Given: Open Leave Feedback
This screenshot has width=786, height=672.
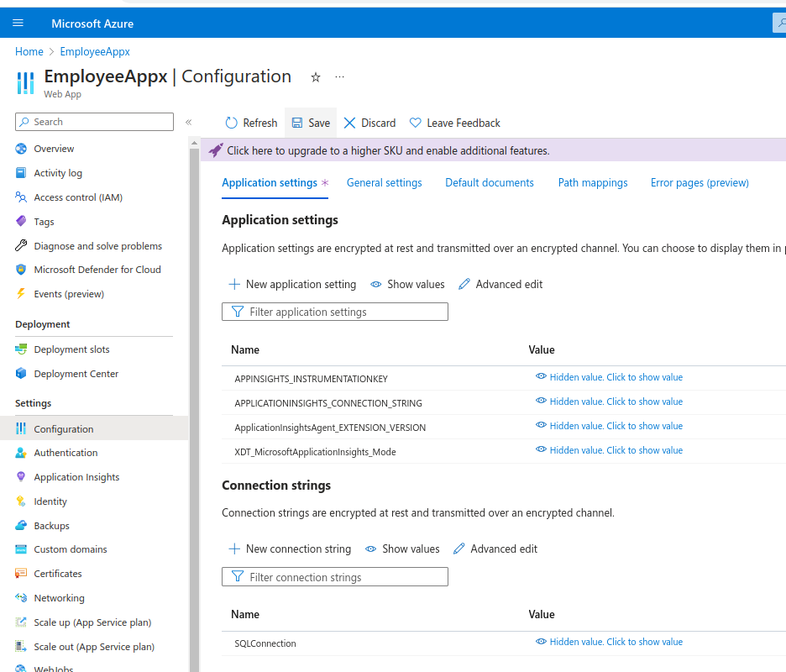Looking at the screenshot, I should [x=454, y=123].
